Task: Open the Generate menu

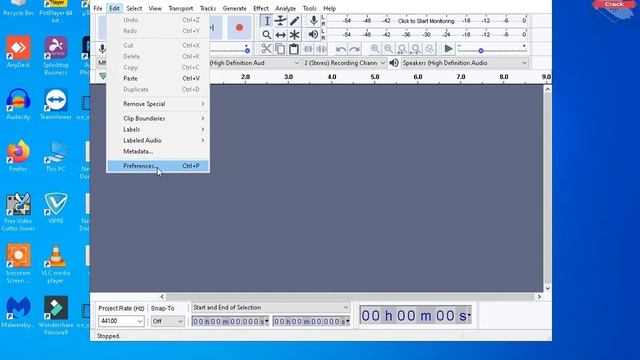Action: point(235,8)
